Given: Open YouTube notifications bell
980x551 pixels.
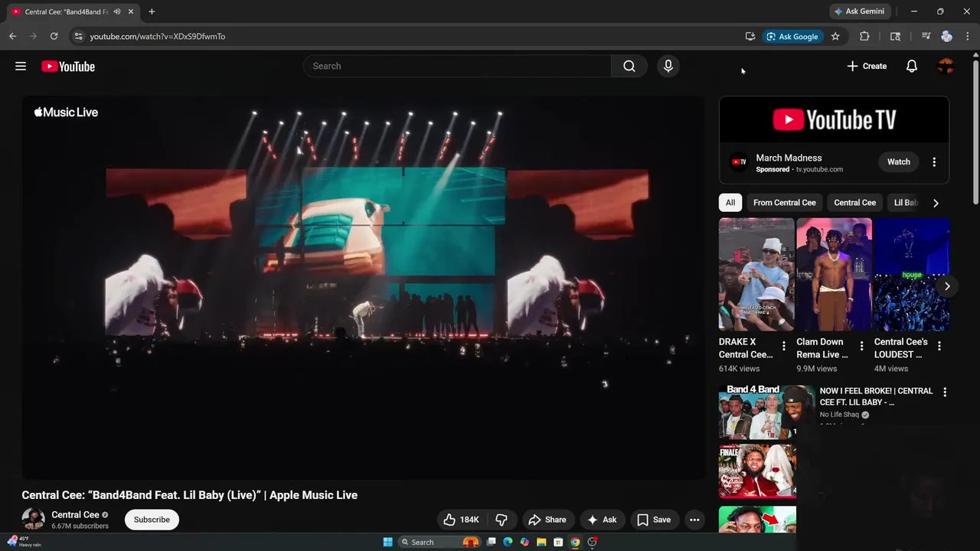Looking at the screenshot, I should tap(912, 67).
